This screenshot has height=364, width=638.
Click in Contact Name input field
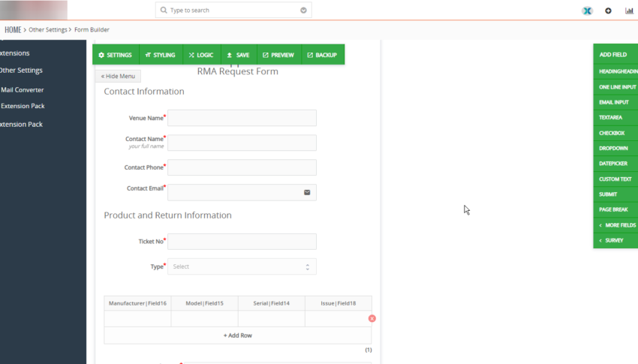click(242, 143)
